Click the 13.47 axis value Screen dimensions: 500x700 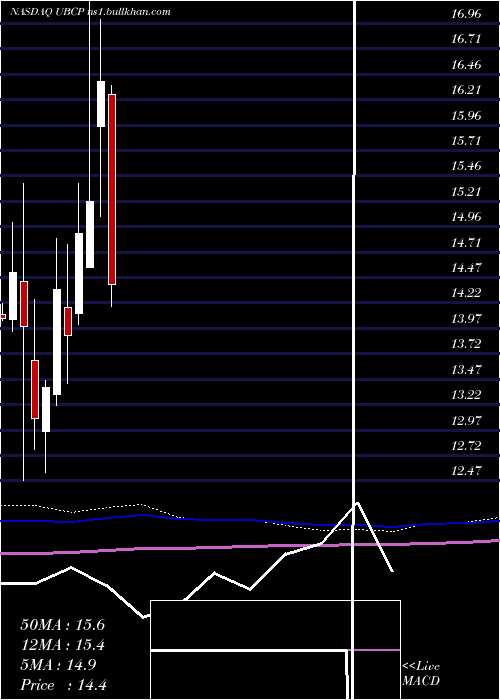coord(466,370)
